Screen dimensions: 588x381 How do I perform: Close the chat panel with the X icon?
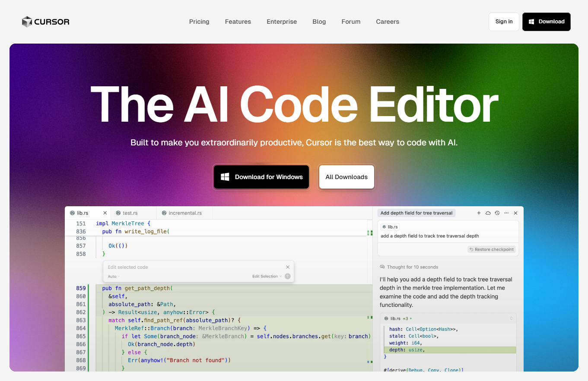(515, 213)
